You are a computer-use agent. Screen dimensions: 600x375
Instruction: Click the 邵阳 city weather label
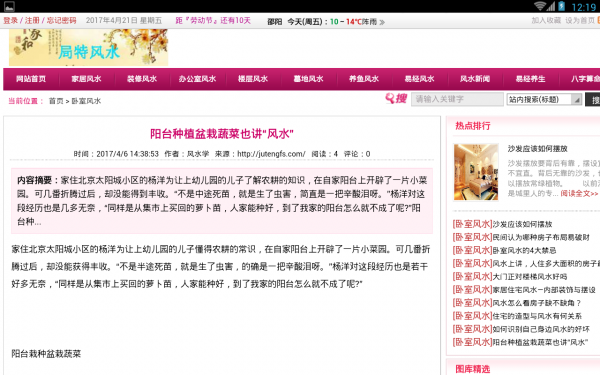point(274,22)
